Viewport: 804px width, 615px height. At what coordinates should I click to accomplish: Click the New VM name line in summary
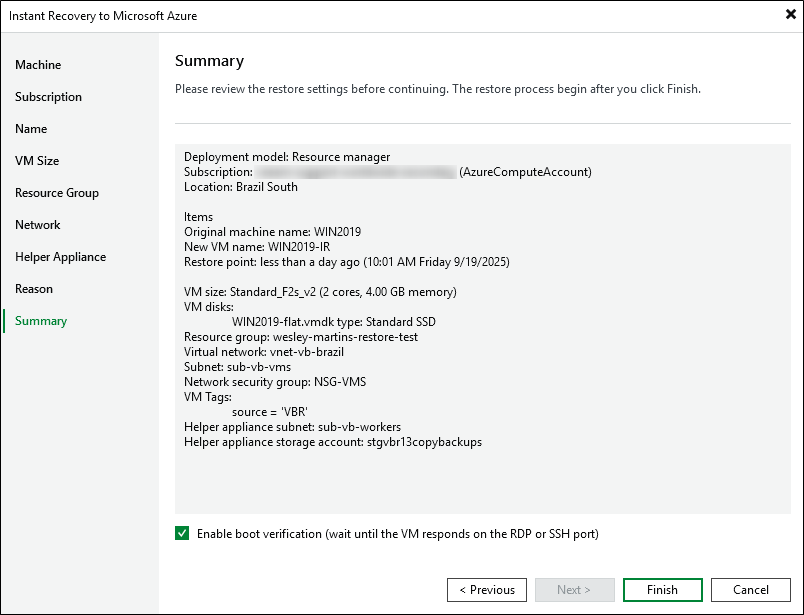(x=258, y=247)
